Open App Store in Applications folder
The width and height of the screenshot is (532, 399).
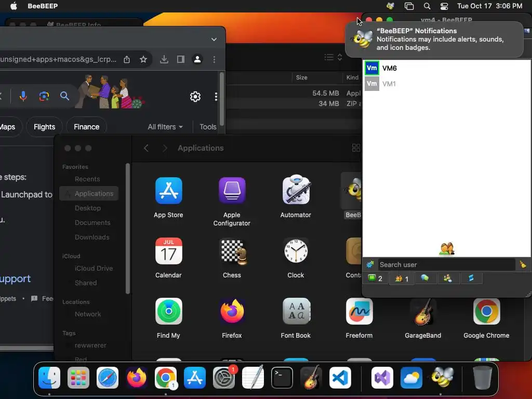(169, 191)
